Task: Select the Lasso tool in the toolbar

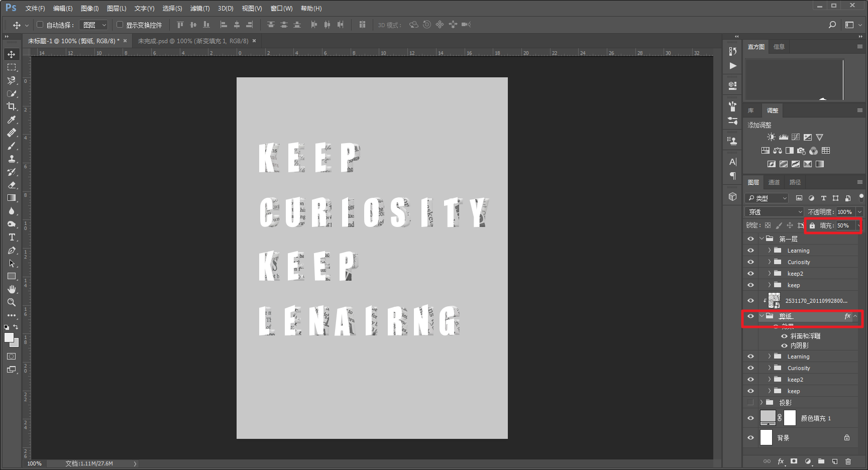Action: [12, 80]
